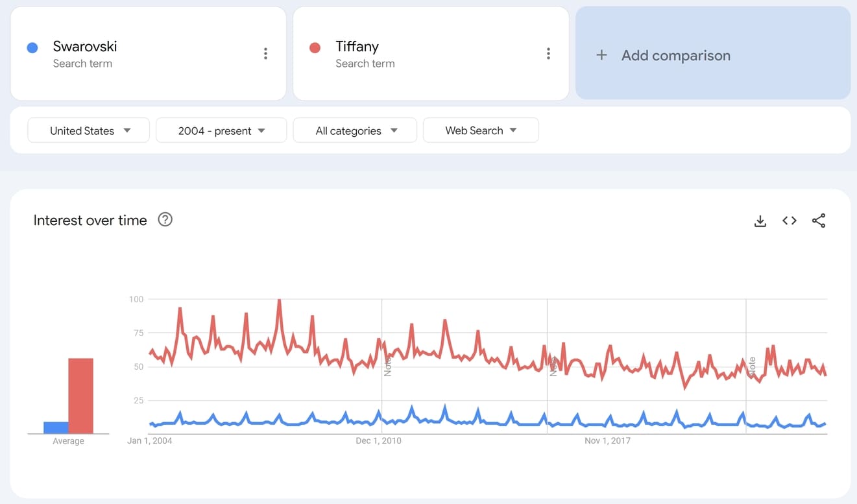Share the Interest over time chart

pyautogui.click(x=819, y=221)
